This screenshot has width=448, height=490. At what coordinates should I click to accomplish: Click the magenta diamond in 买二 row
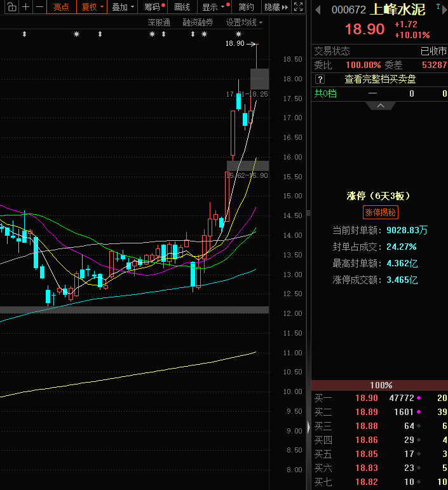[x=419, y=412]
